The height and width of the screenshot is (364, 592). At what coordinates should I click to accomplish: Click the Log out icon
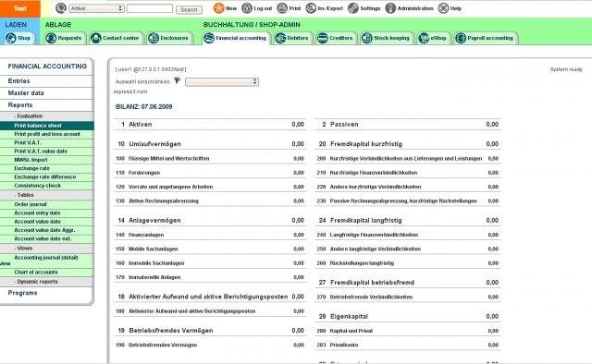click(247, 8)
